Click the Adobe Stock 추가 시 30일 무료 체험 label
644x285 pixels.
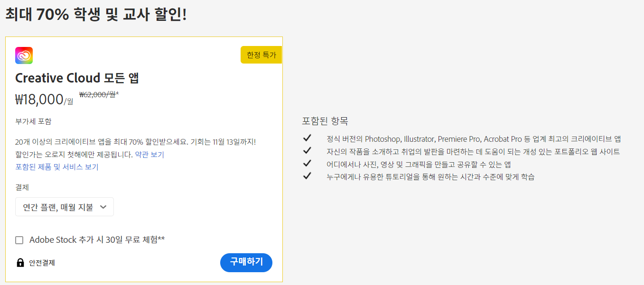97,240
